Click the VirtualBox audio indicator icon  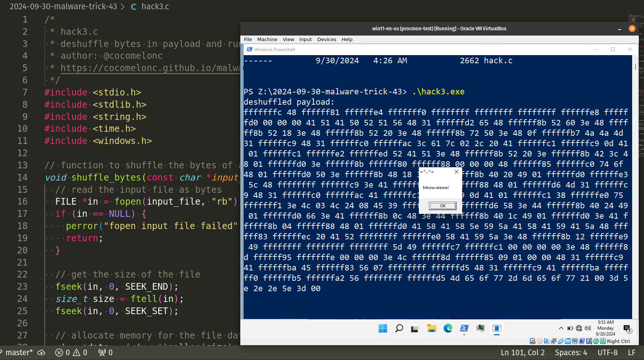pyautogui.click(x=546, y=341)
